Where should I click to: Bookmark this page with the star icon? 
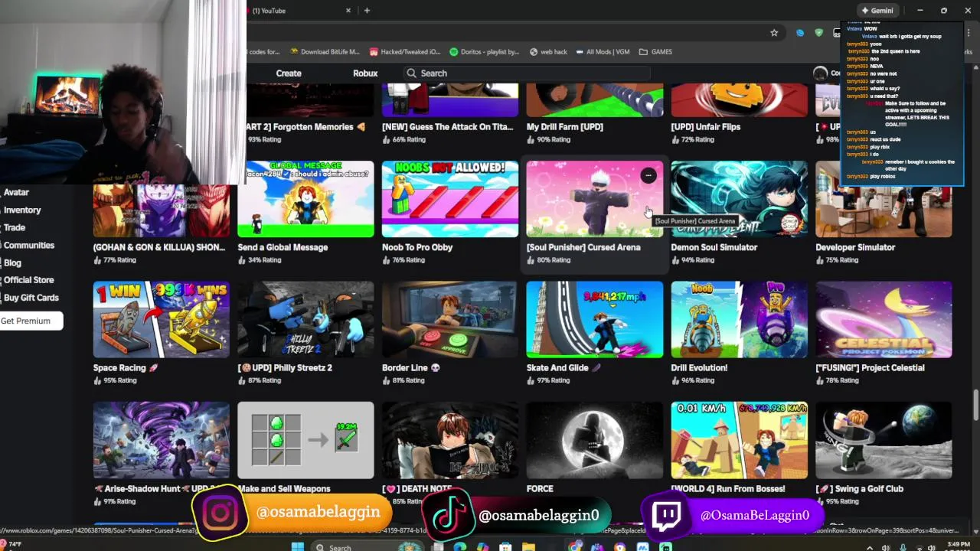774,33
